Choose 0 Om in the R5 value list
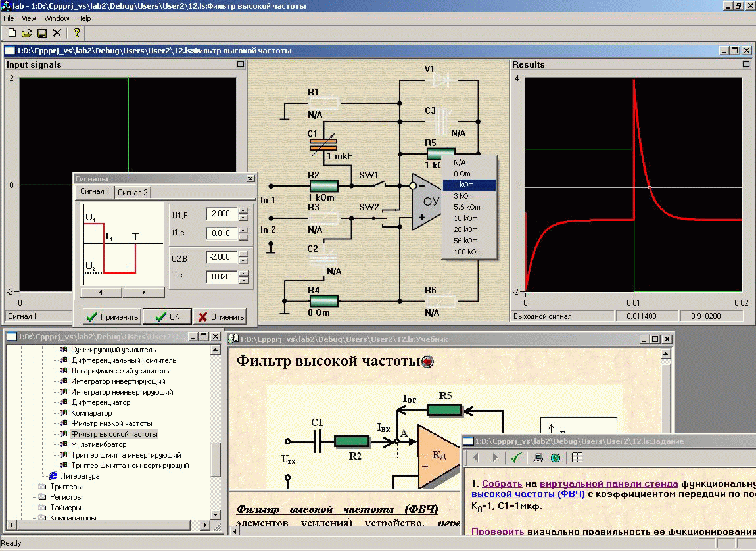756x551 pixels. point(469,174)
